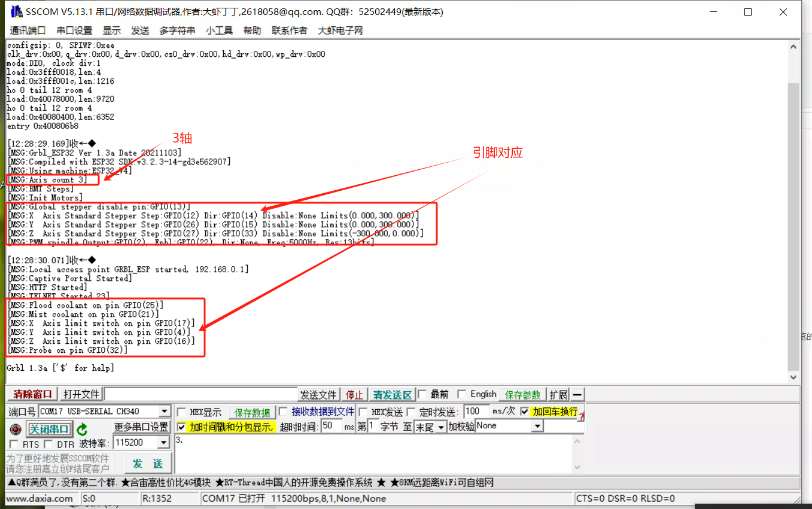The width and height of the screenshot is (812, 509).
Task: Click the 关闭串口 close port button
Action: tap(49, 429)
